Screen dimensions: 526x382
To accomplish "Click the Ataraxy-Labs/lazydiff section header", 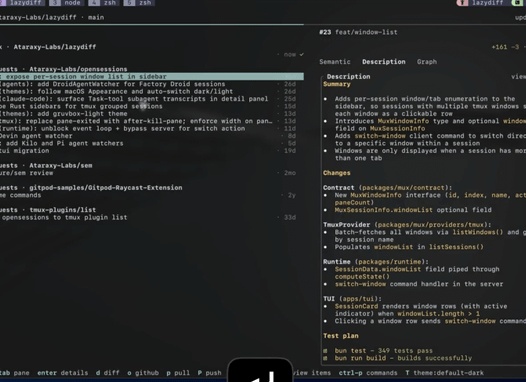I will click(48, 47).
